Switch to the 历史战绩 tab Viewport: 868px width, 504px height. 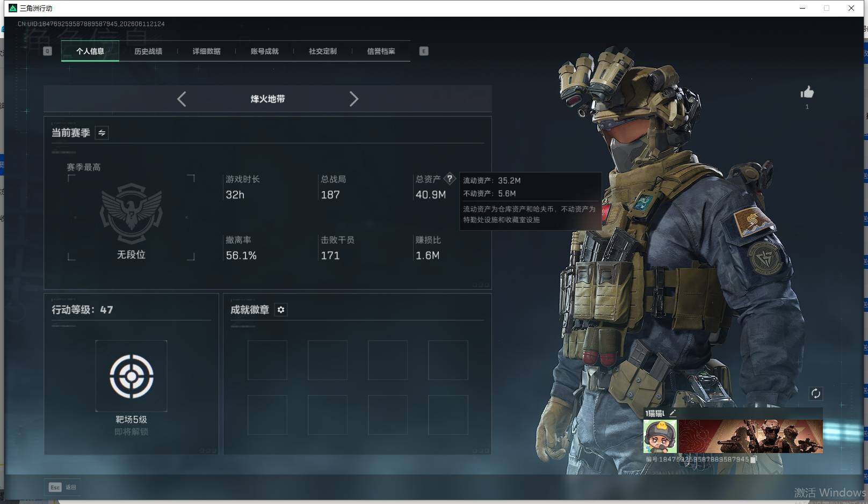[x=148, y=51]
